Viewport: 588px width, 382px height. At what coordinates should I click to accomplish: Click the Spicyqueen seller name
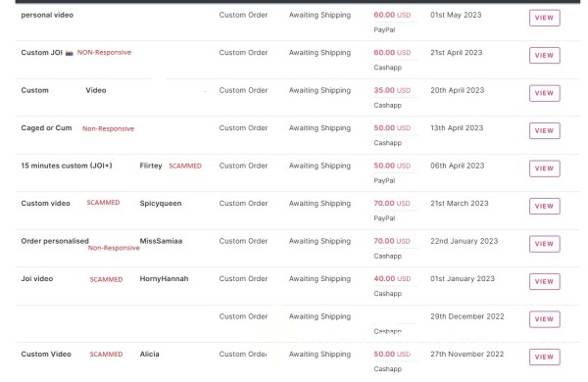click(x=161, y=203)
